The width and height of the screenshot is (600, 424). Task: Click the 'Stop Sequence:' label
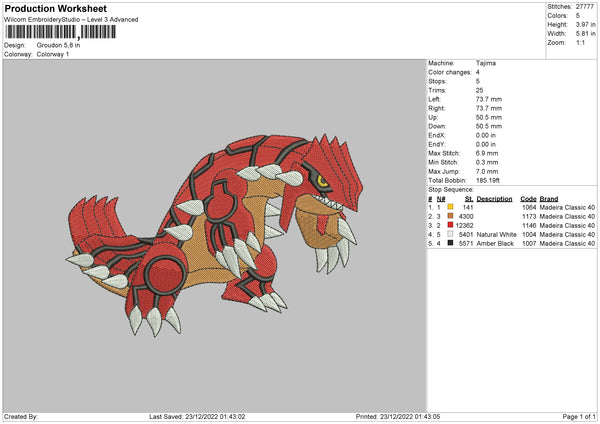pos(451,190)
